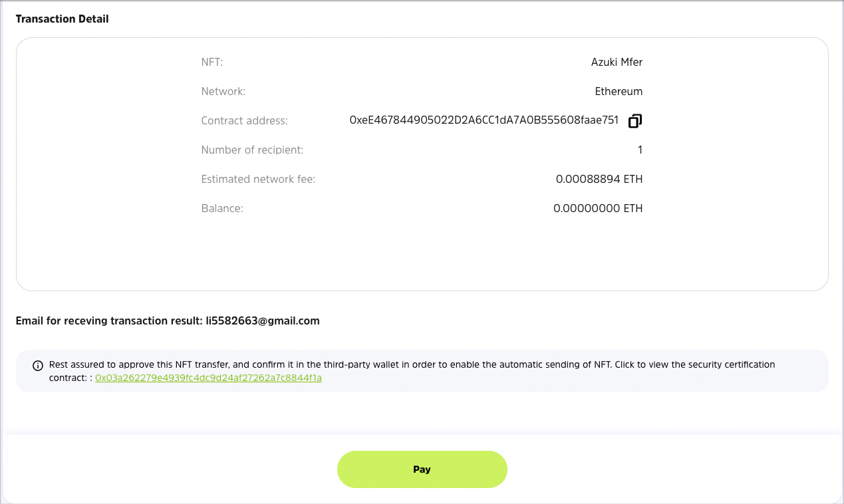Image resolution: width=844 pixels, height=504 pixels.
Task: Click the 0.00088894 ETH fee value
Action: pos(599,180)
